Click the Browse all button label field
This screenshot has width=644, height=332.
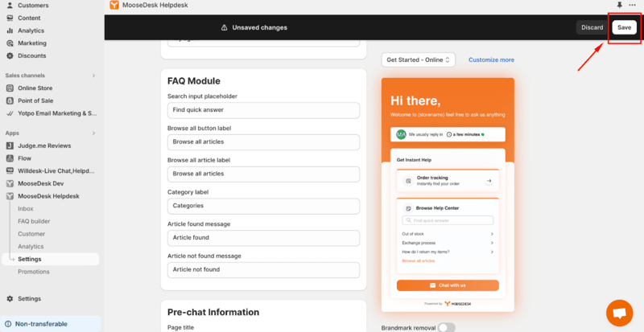pyautogui.click(x=263, y=142)
